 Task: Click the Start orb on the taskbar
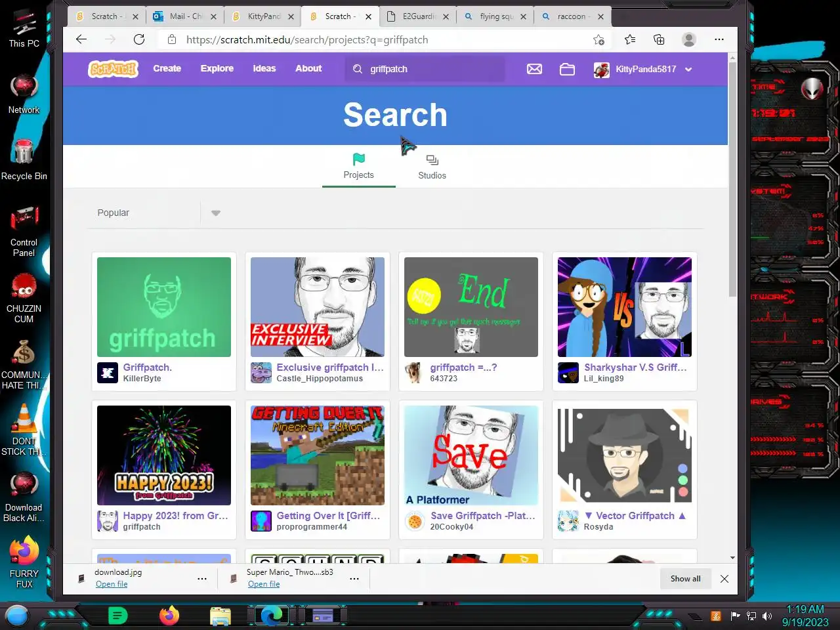click(17, 616)
